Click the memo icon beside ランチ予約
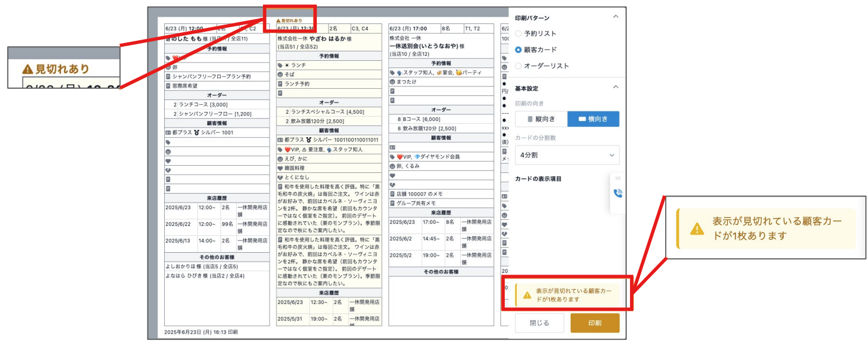The image size is (868, 342). pos(280,84)
